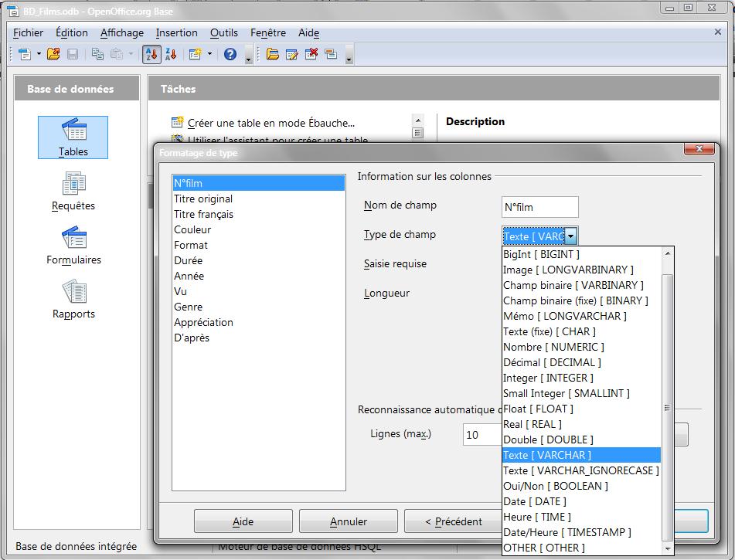Click the Rename table icon
This screenshot has width=735, height=560.
click(x=331, y=54)
